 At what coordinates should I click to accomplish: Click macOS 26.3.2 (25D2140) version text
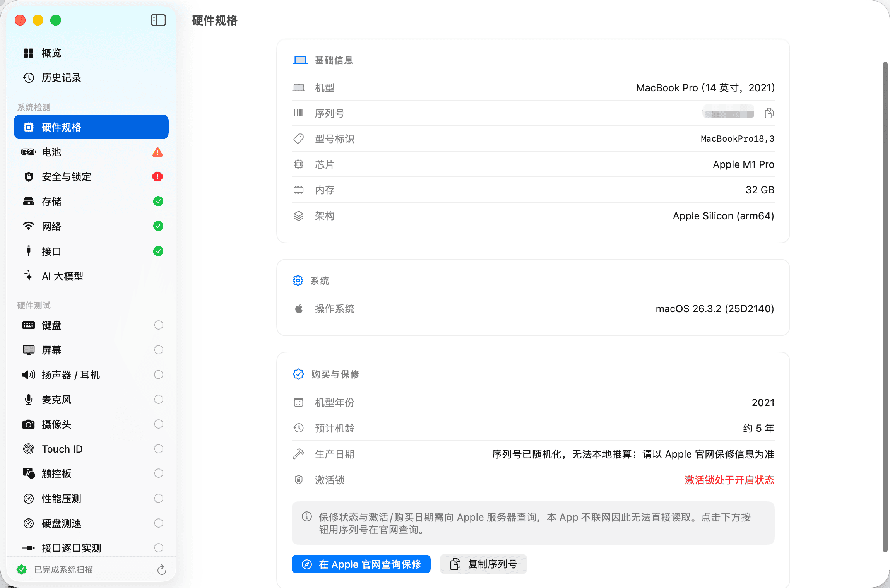click(715, 309)
